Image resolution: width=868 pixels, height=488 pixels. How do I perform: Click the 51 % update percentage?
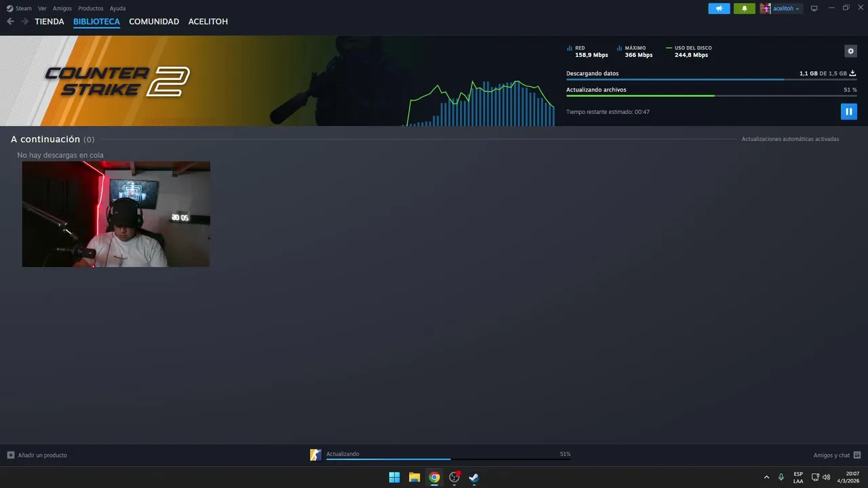[x=850, y=89]
